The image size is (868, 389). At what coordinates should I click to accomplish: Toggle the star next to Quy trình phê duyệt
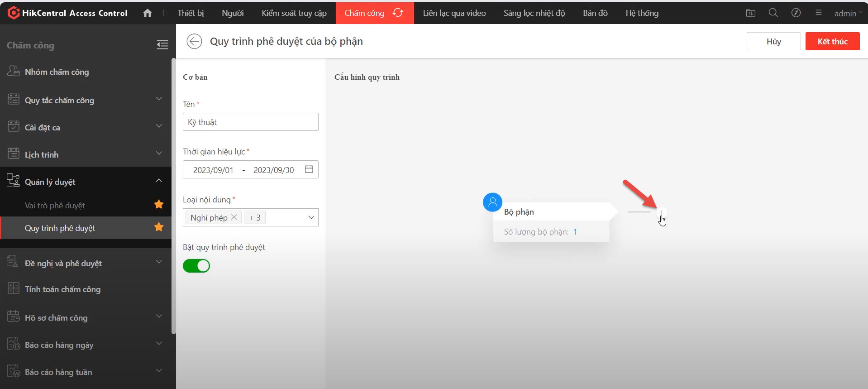(159, 227)
